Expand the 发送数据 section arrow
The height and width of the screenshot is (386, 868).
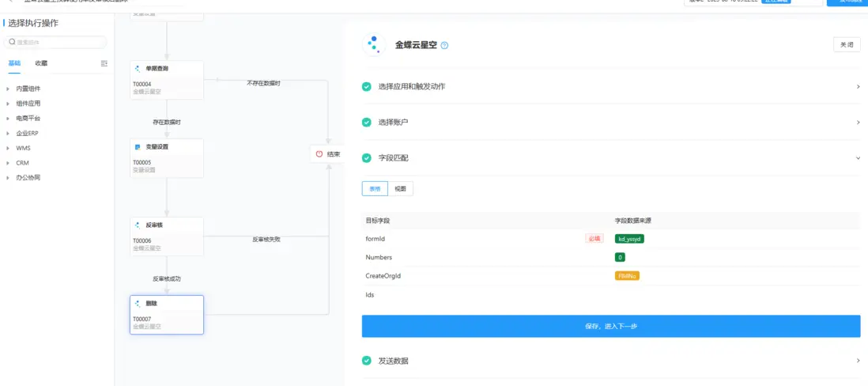click(858, 361)
